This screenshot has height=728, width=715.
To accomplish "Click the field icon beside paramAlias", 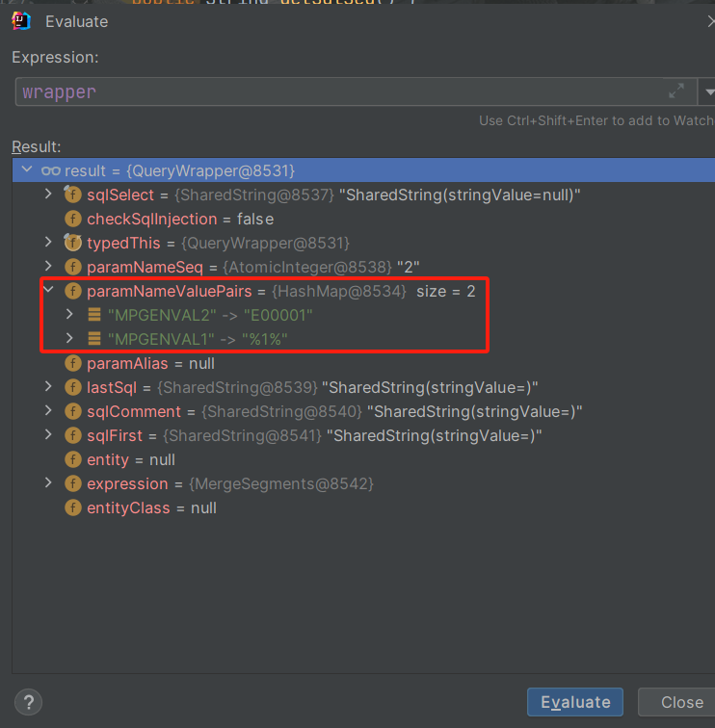I will click(x=73, y=363).
